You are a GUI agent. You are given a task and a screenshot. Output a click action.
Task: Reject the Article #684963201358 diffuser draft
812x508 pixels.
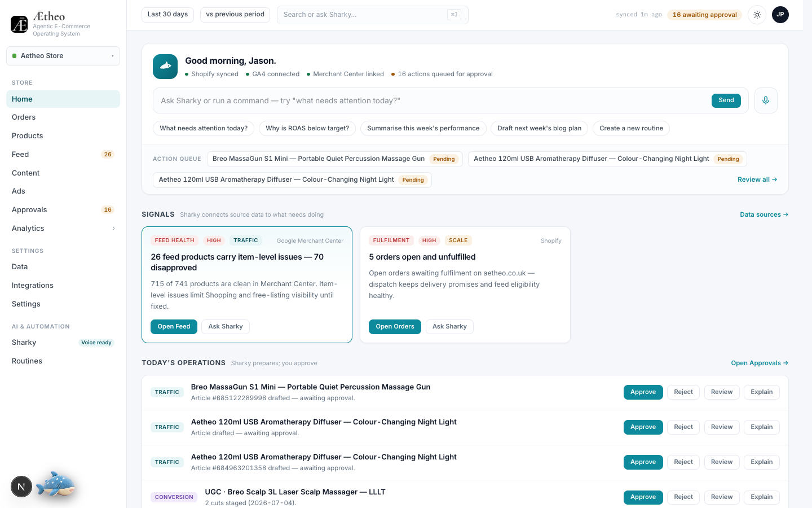tap(683, 462)
